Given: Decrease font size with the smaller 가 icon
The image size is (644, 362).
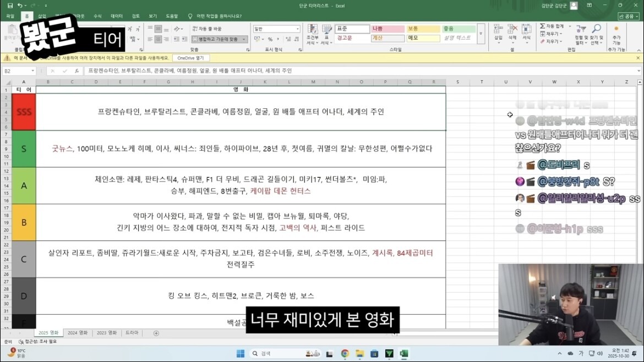Looking at the screenshot, I should pos(137,29).
